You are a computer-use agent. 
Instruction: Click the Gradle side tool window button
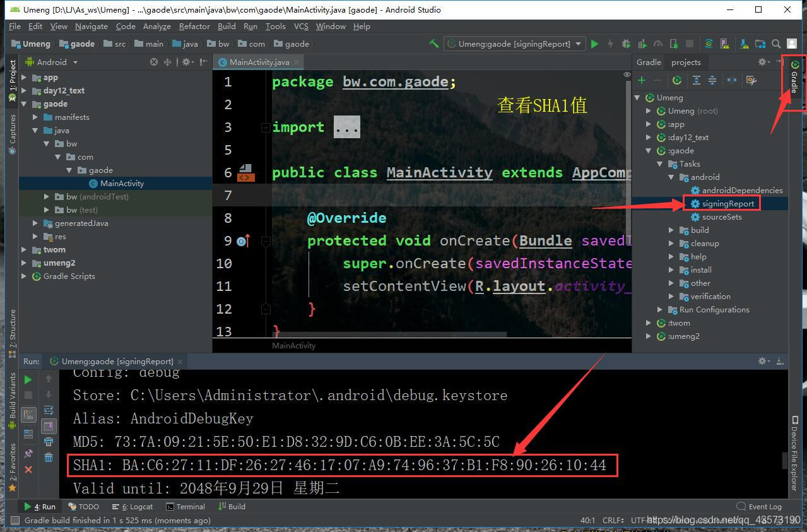(x=794, y=78)
